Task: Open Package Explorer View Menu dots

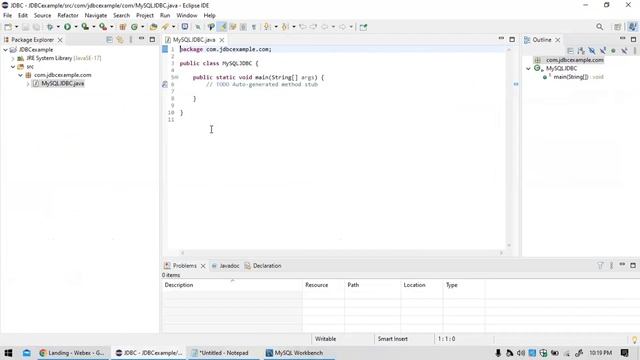Action: point(131,40)
